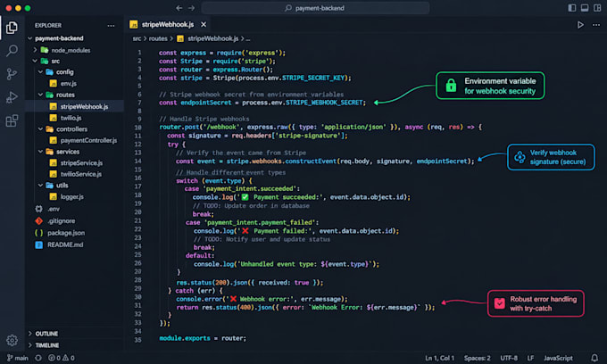Click the macOS red close window button
Image resolution: width=607 pixels, height=364 pixels.
pyautogui.click(x=9, y=8)
